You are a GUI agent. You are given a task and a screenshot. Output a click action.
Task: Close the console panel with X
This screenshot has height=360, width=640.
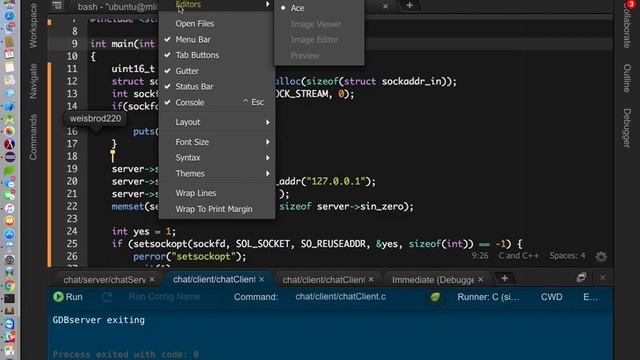click(603, 278)
